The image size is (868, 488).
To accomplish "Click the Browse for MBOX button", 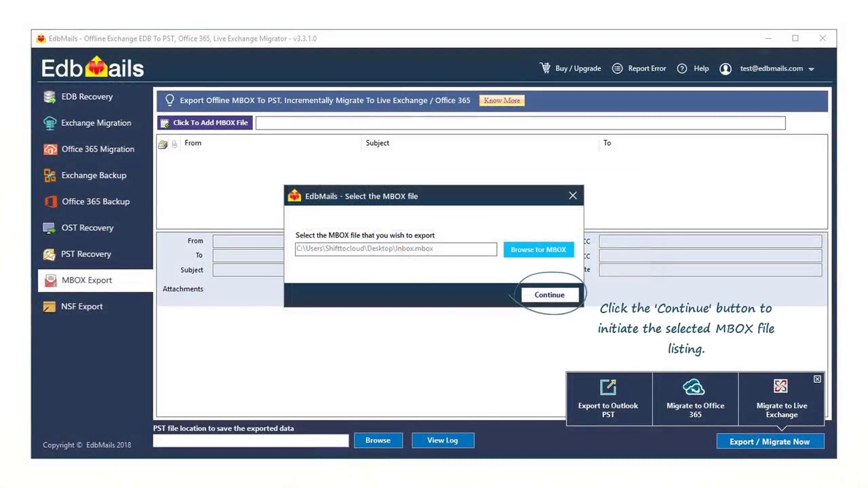I will (x=538, y=249).
